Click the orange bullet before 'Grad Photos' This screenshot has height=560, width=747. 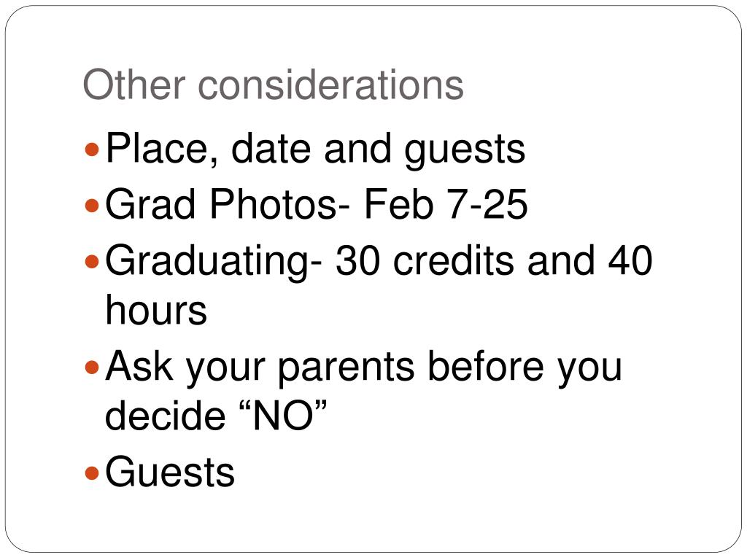pyautogui.click(x=91, y=206)
